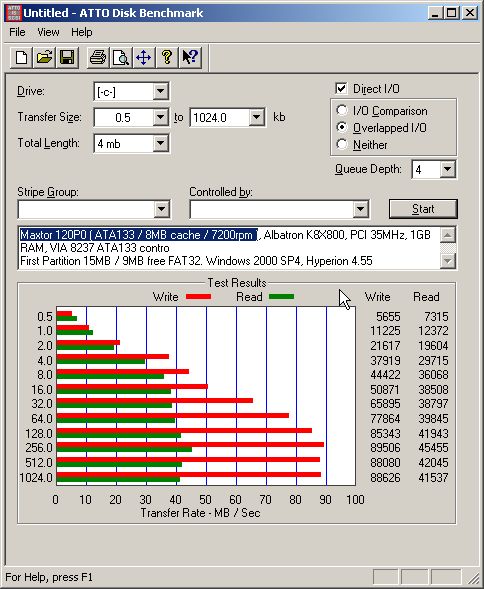Activate the context help pointer icon

[190, 58]
